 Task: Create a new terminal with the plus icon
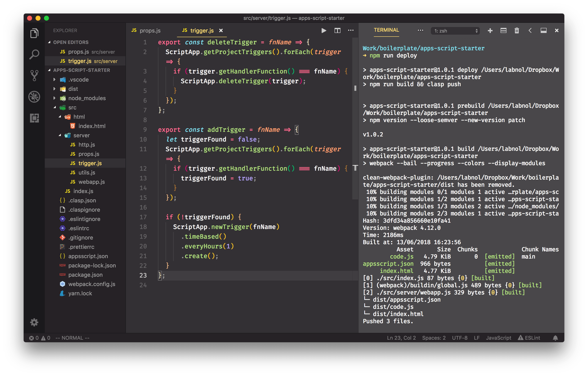[490, 30]
